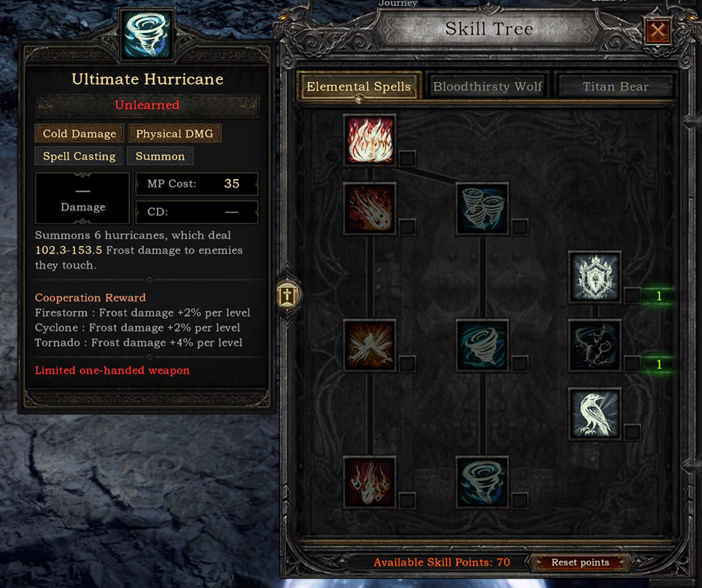Viewport: 702px width, 588px height.
Task: Select the white raven skill icon
Action: 594,414
